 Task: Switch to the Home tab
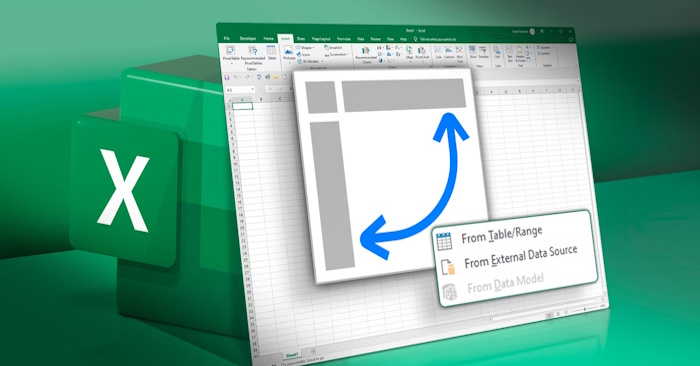pos(268,38)
